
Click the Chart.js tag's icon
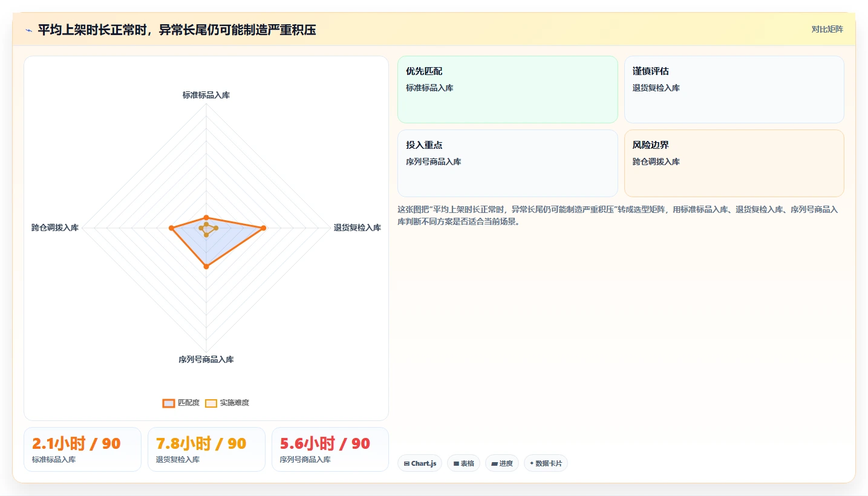click(406, 464)
